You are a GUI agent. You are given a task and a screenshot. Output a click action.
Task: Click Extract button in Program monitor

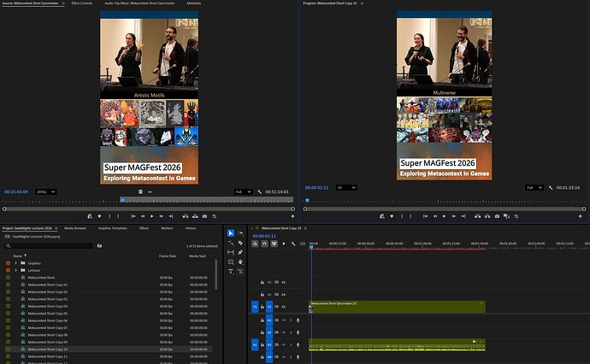pos(487,216)
